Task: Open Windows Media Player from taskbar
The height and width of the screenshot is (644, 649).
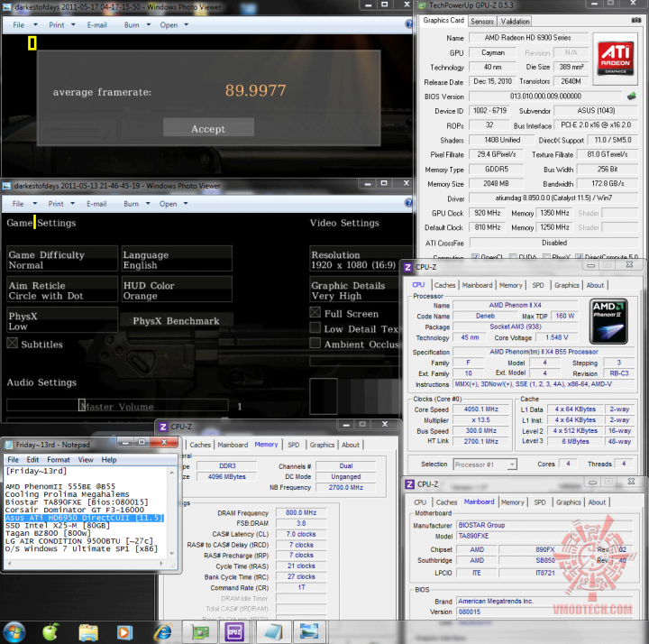Action: point(124,632)
